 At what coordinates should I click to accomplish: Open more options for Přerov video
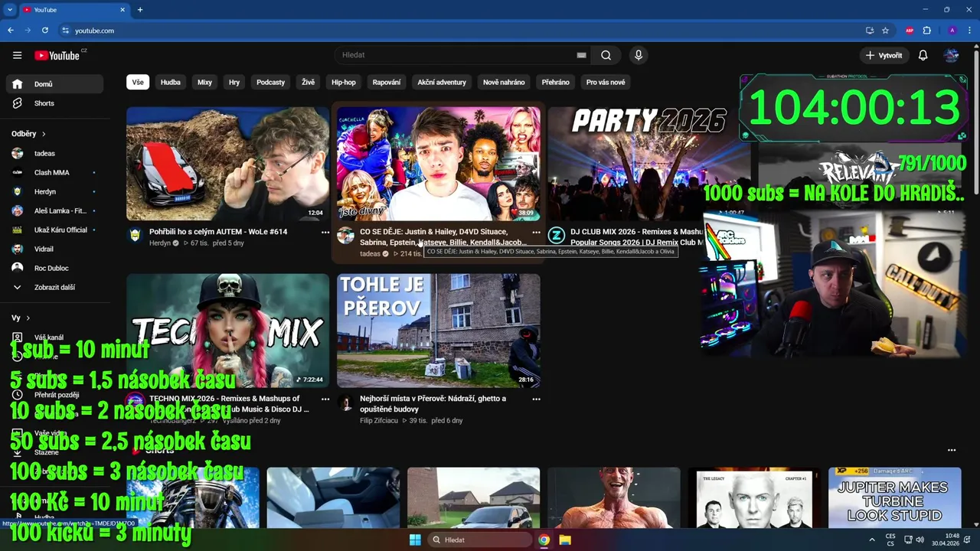pos(536,399)
